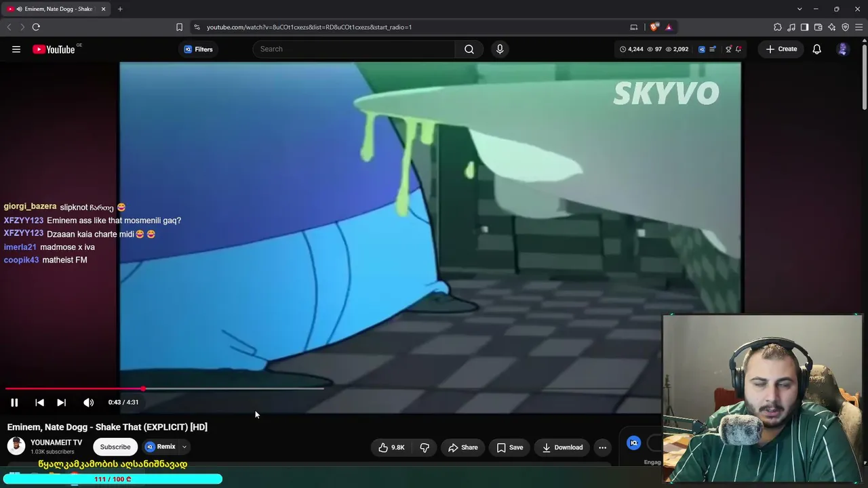868x488 pixels.
Task: Open the vidIQ list icon in the stats bar
Action: [712, 49]
